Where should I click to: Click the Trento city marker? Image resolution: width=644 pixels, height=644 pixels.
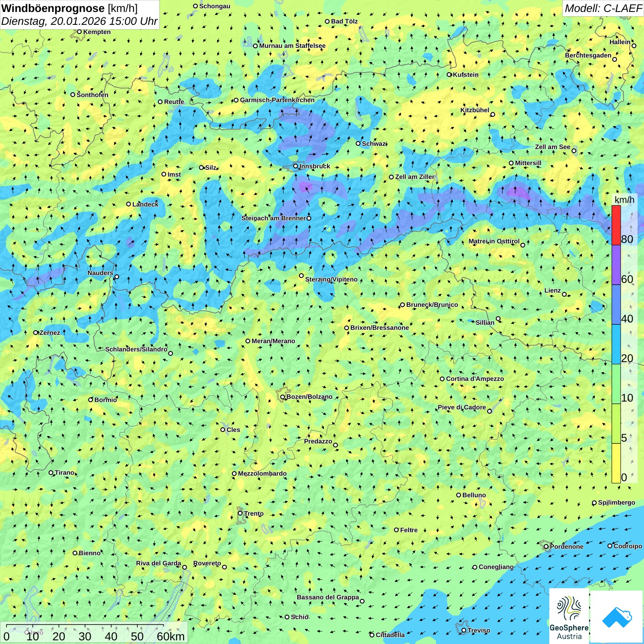coord(240,513)
